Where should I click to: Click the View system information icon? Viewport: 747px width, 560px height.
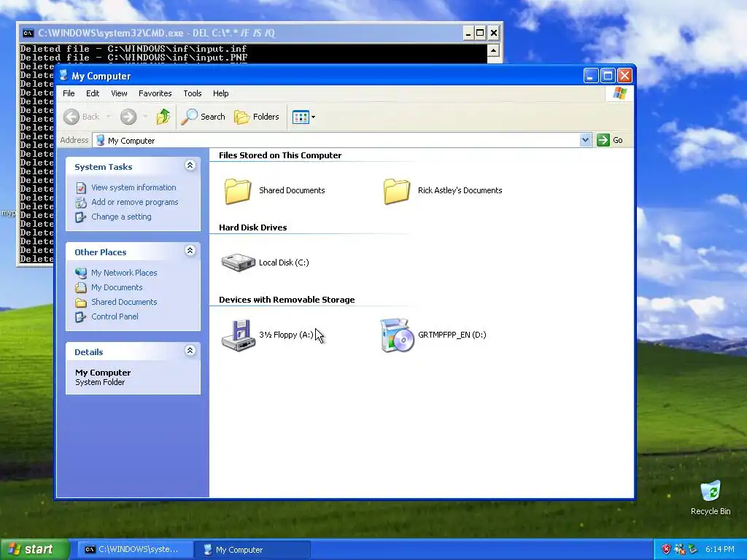click(81, 187)
